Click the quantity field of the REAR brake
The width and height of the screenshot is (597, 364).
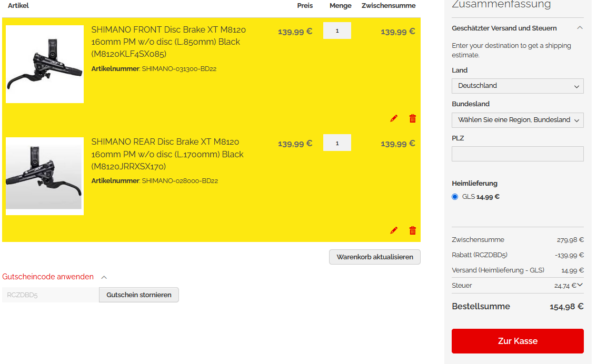[x=337, y=143]
